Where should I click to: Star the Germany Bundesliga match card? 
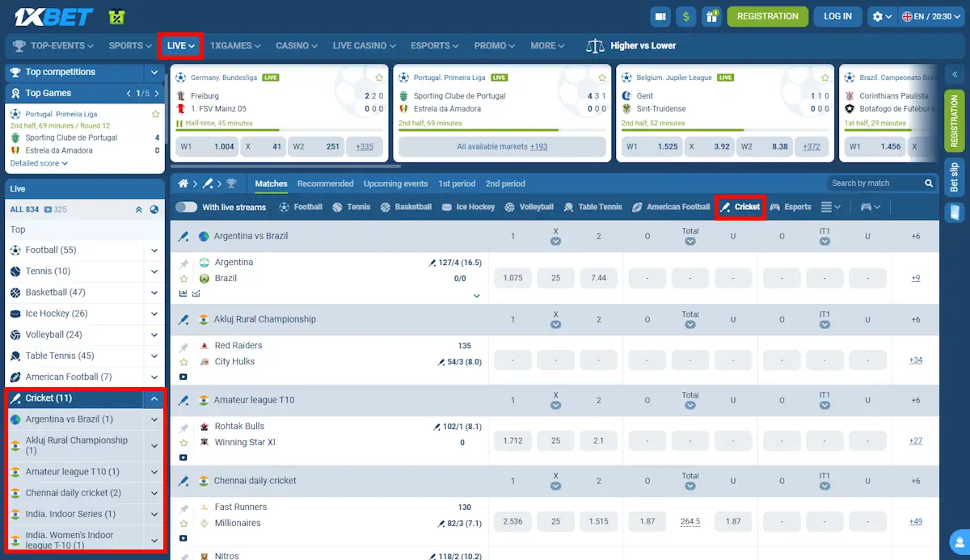(x=379, y=78)
